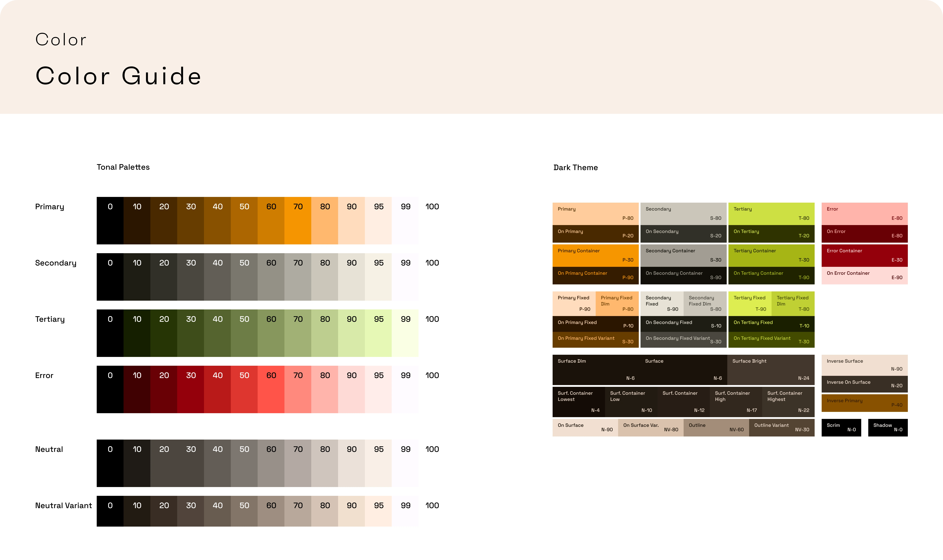The width and height of the screenshot is (943, 560).
Task: Click the Error Container E-30 swatch
Action: [x=864, y=256]
